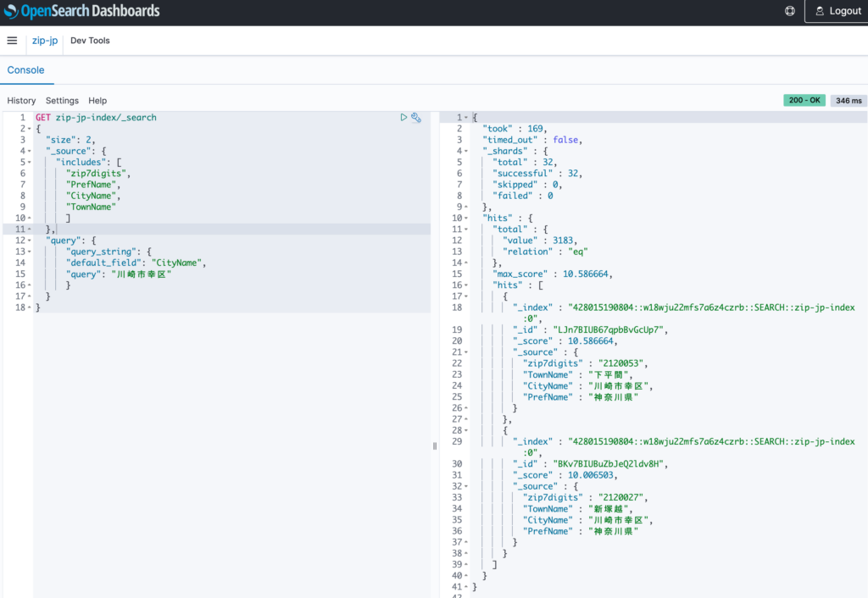Collapse the "query" block on request line 12

(30, 241)
